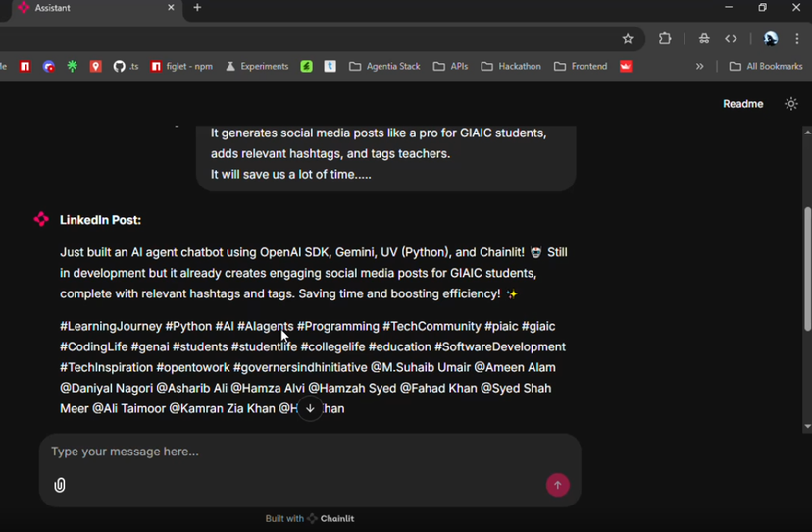The height and width of the screenshot is (532, 812).
Task: Open the circular G bookmark icon
Action: [49, 67]
